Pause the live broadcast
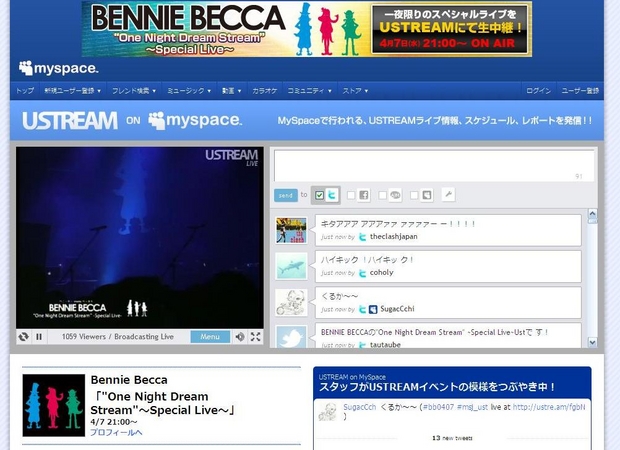620x450 pixels. pos(39,337)
